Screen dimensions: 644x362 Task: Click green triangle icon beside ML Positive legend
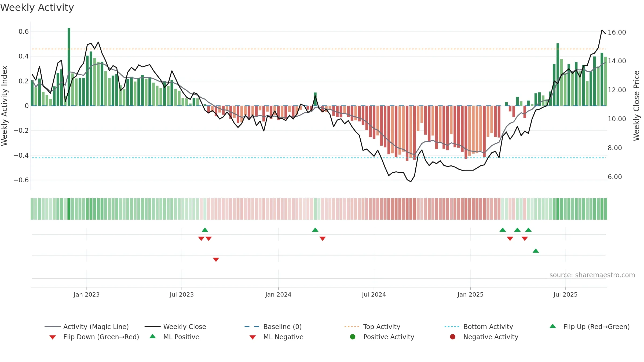tap(153, 336)
